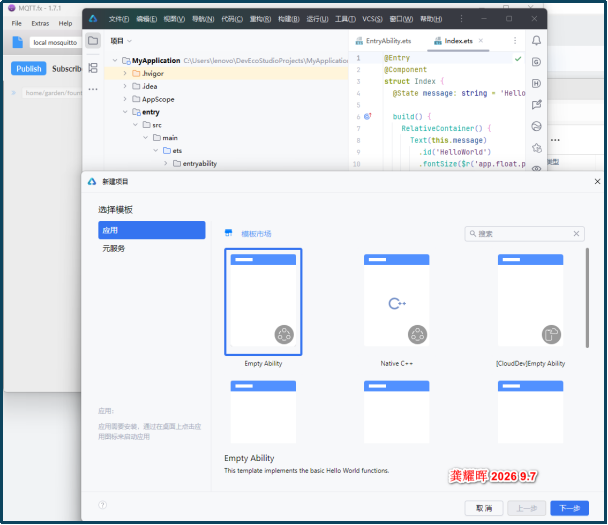
Task: Click the gutter marker on line 6
Action: [x=368, y=116]
